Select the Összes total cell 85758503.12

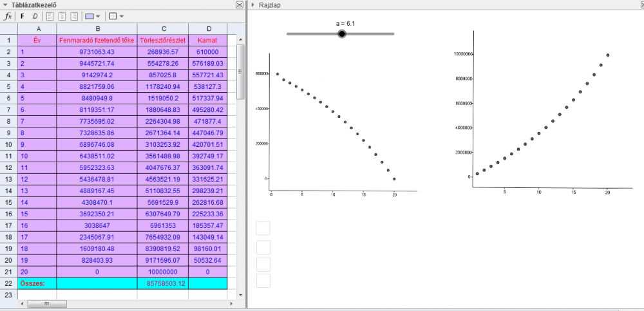pyautogui.click(x=164, y=283)
